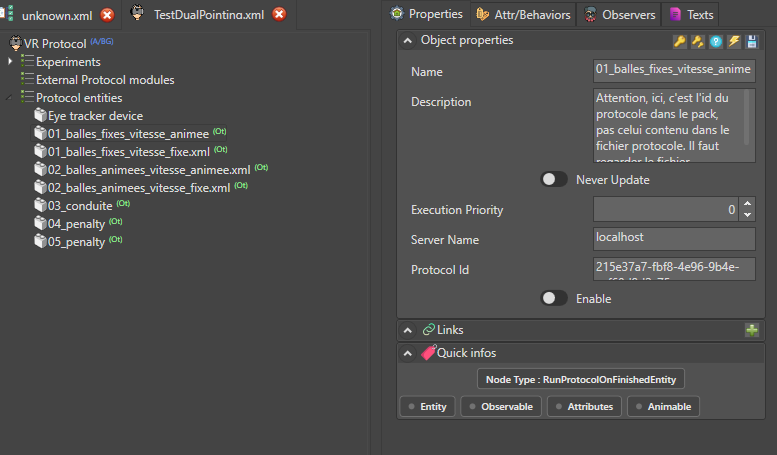777x455 pixels.
Task: Click the Node Type RunProtocolOnFinishedEntity button
Action: click(x=581, y=379)
